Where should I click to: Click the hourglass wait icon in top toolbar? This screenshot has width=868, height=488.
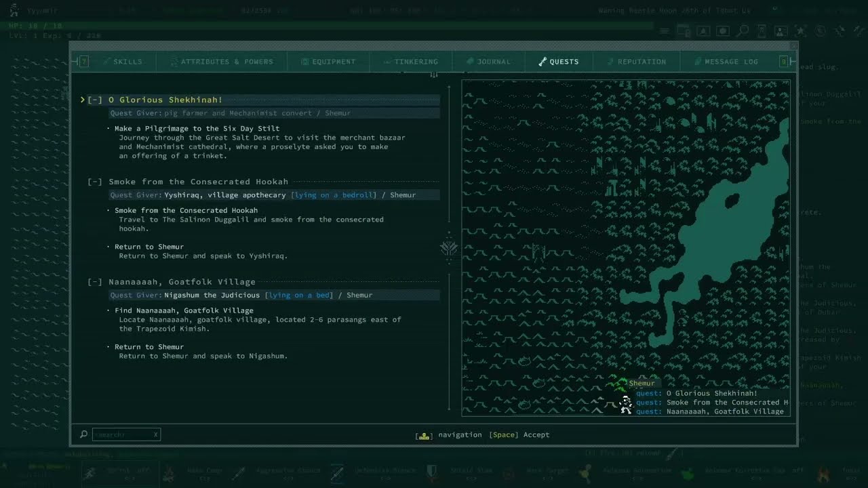click(x=762, y=30)
